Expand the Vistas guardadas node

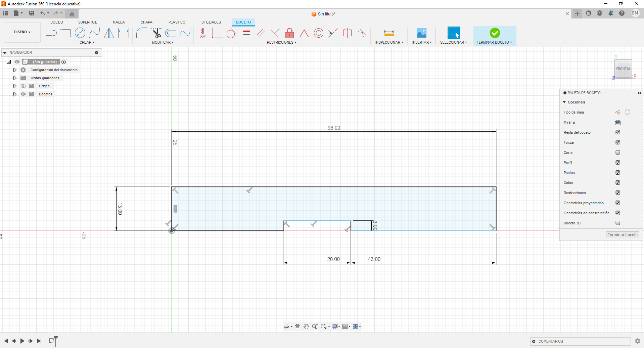tap(15, 78)
